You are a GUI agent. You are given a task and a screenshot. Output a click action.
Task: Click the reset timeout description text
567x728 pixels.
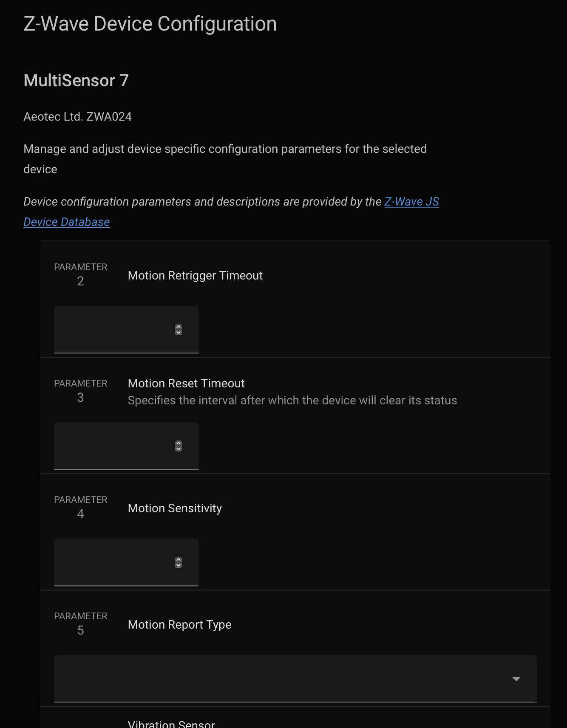click(x=292, y=401)
